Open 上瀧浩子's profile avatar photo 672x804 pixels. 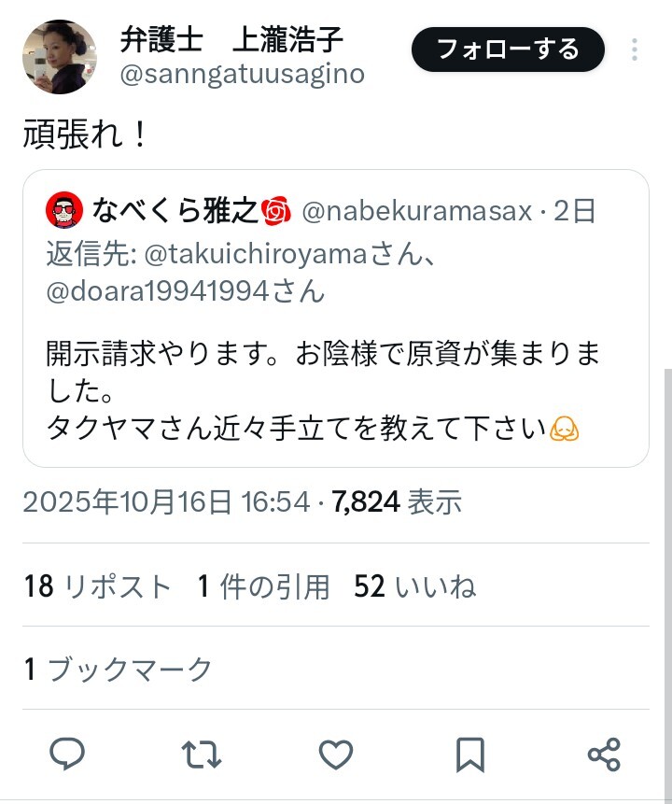60,56
